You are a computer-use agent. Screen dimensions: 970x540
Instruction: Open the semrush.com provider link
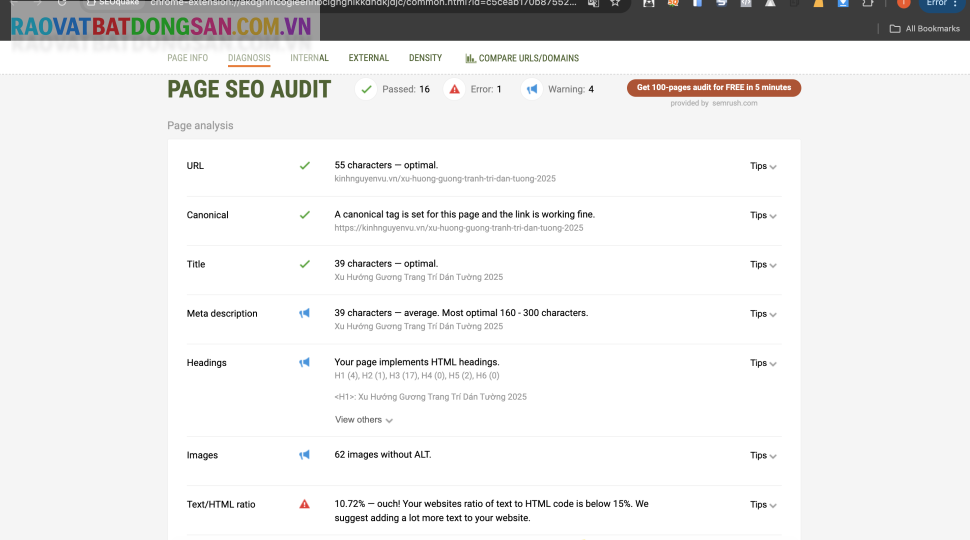735,103
